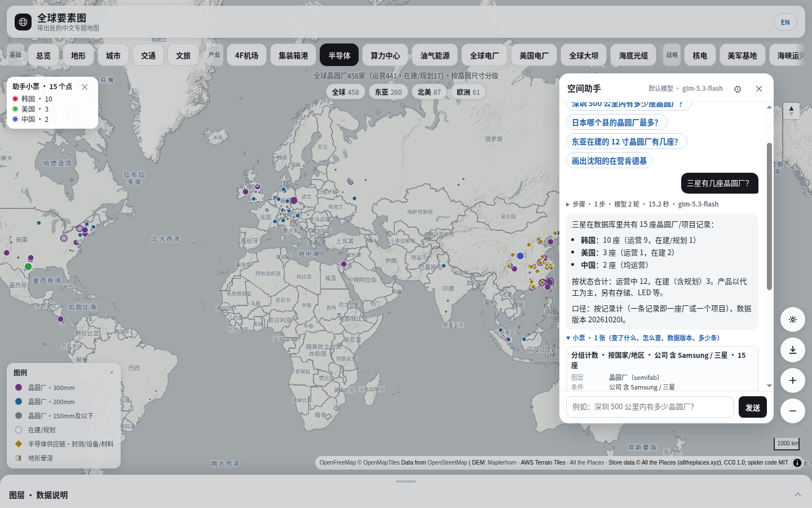This screenshot has width=812, height=508.
Task: Click the bottom drawer drag handle
Action: [x=406, y=481]
